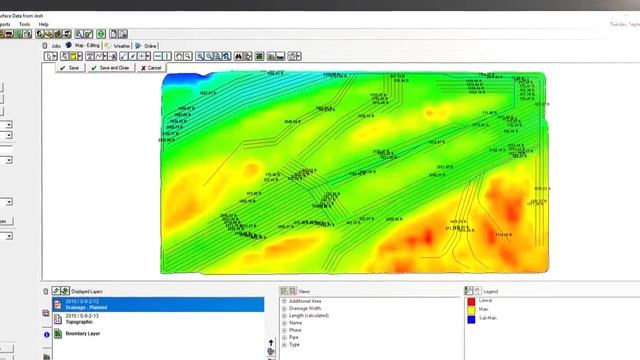Click the undo arrow tool before the magnifier
Screen dimensions: 640x360
click(x=178, y=56)
